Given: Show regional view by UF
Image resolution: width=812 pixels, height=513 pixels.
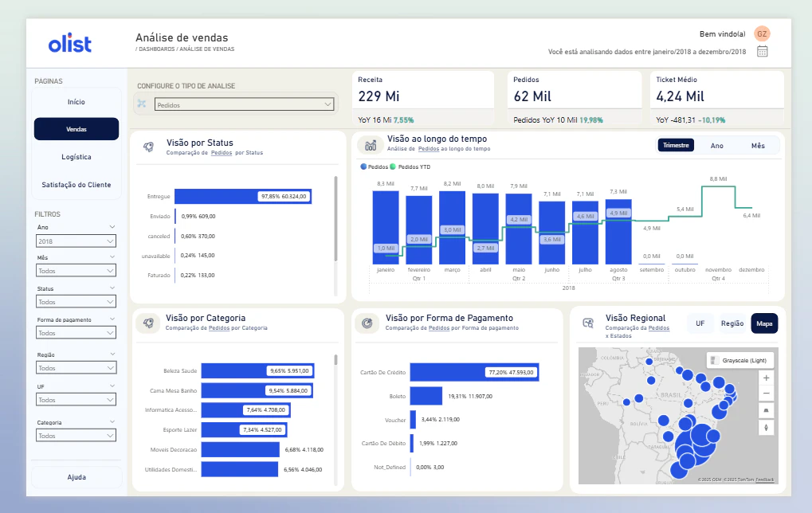Looking at the screenshot, I should (x=700, y=323).
